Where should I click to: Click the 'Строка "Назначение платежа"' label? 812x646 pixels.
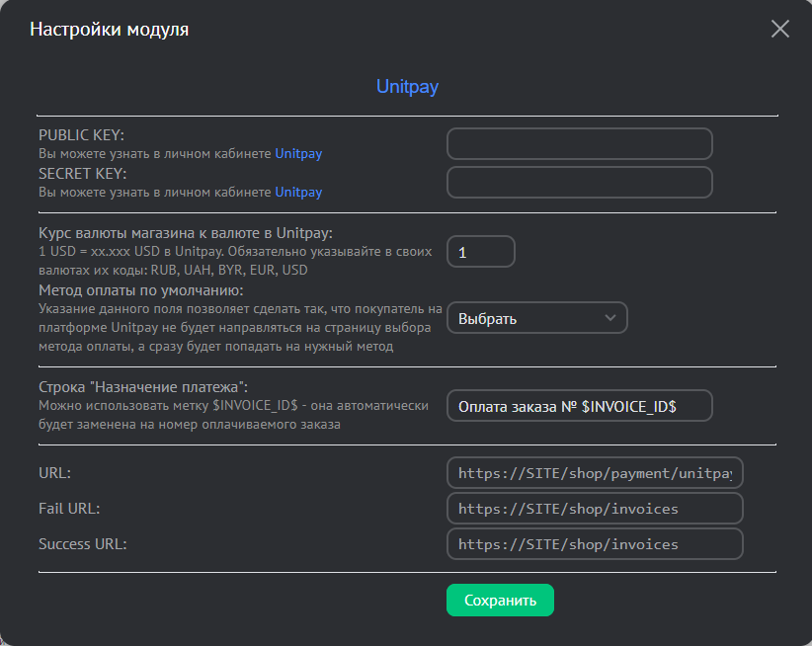(x=142, y=386)
